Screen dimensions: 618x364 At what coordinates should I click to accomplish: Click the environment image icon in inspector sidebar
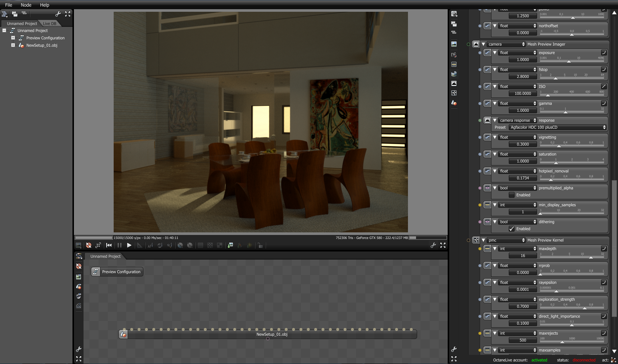tap(454, 44)
